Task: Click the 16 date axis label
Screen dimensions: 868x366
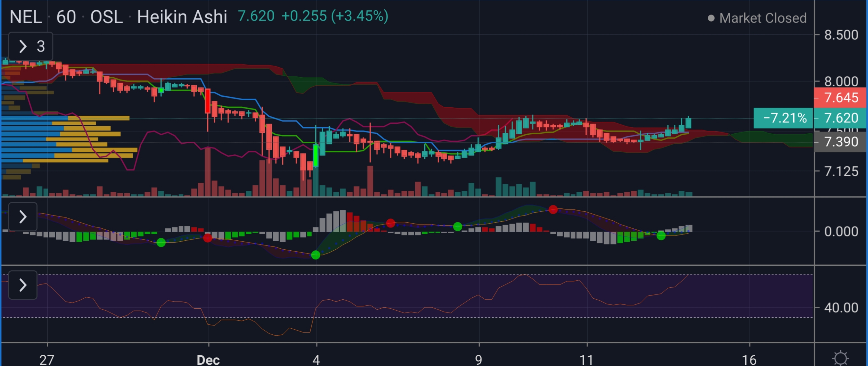Action: [749, 360]
